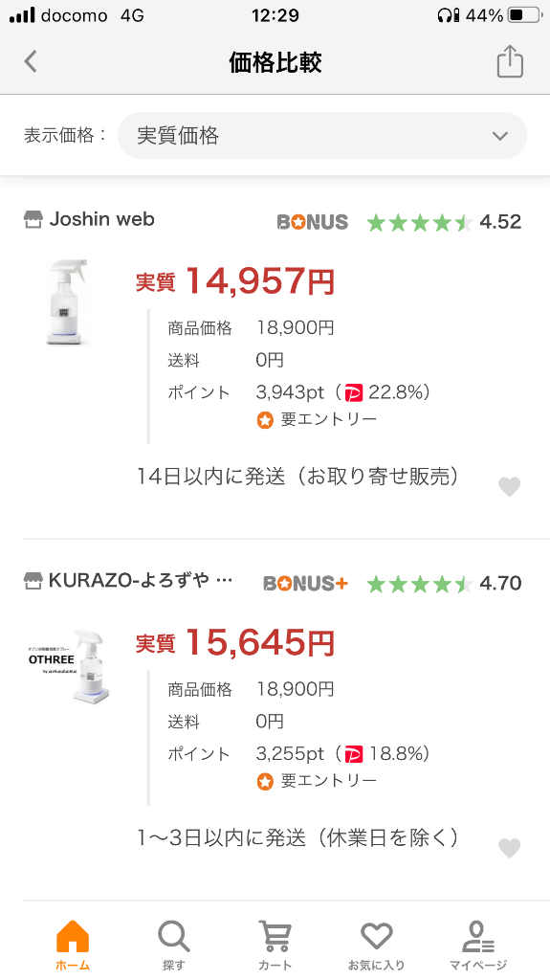Open the share icon at top right
This screenshot has height=980, width=550.
(510, 61)
